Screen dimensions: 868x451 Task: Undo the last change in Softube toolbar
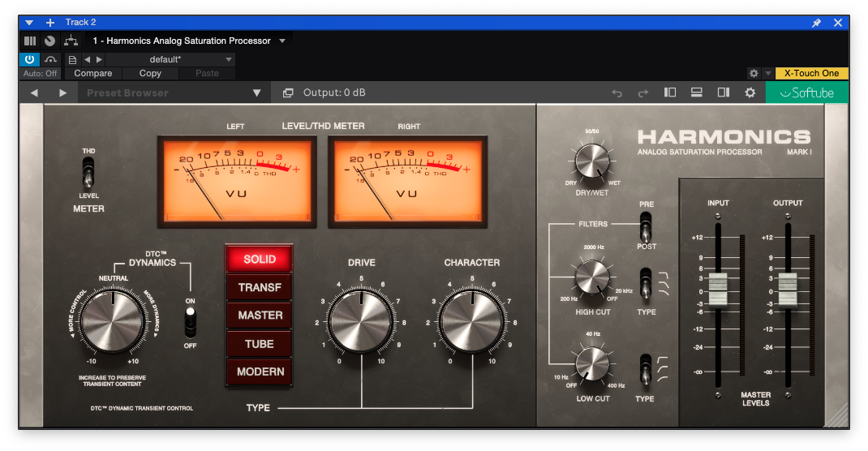(x=617, y=93)
